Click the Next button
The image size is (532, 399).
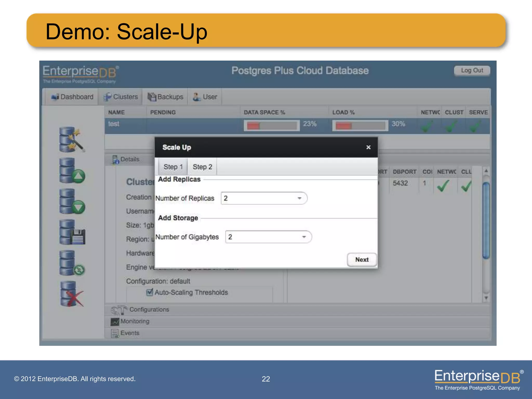(x=362, y=260)
